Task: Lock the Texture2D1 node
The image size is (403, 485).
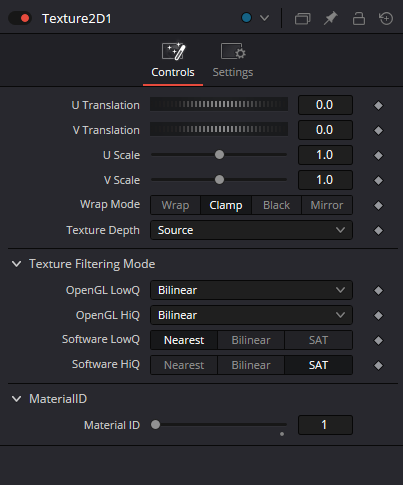Action: pos(359,18)
